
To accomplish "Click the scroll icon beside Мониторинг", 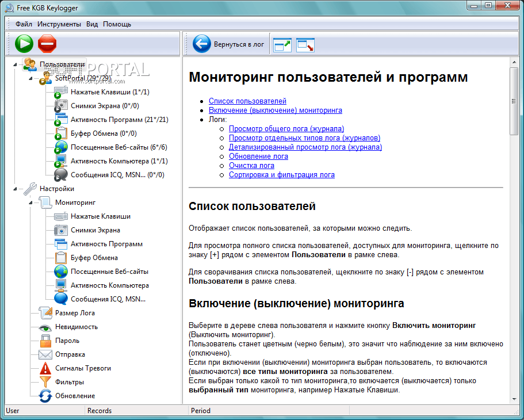I will pyautogui.click(x=45, y=203).
